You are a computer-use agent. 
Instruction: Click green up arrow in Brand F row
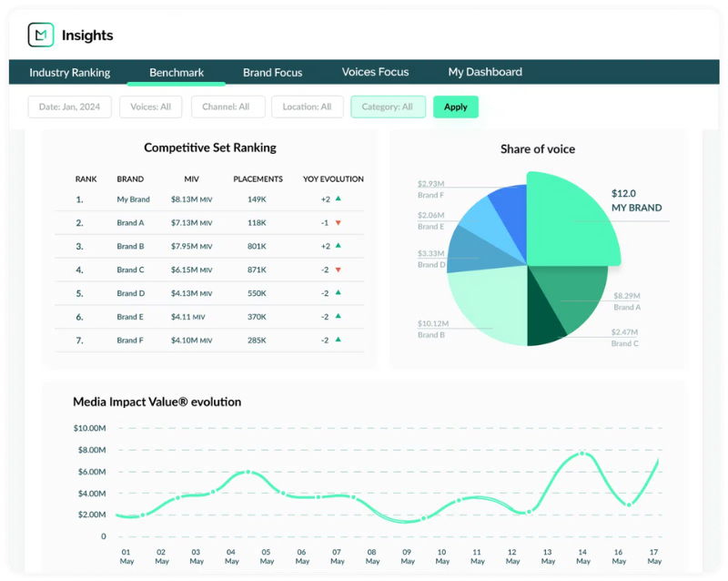338,340
